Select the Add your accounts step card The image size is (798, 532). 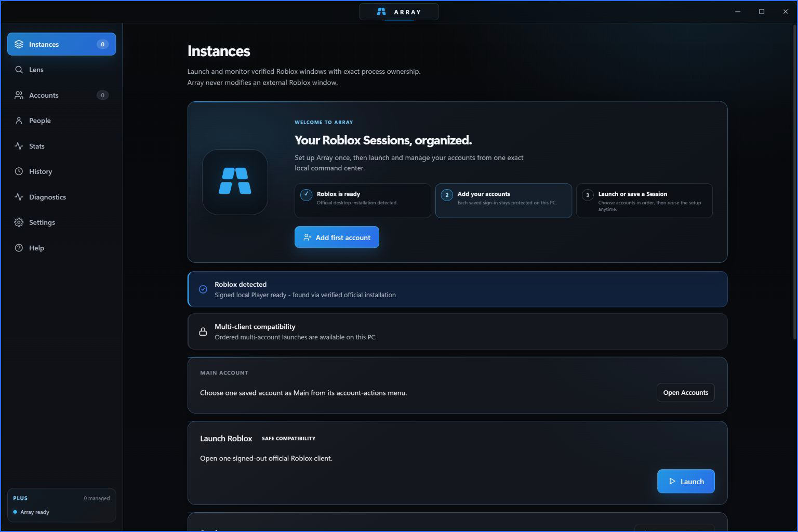coord(503,201)
